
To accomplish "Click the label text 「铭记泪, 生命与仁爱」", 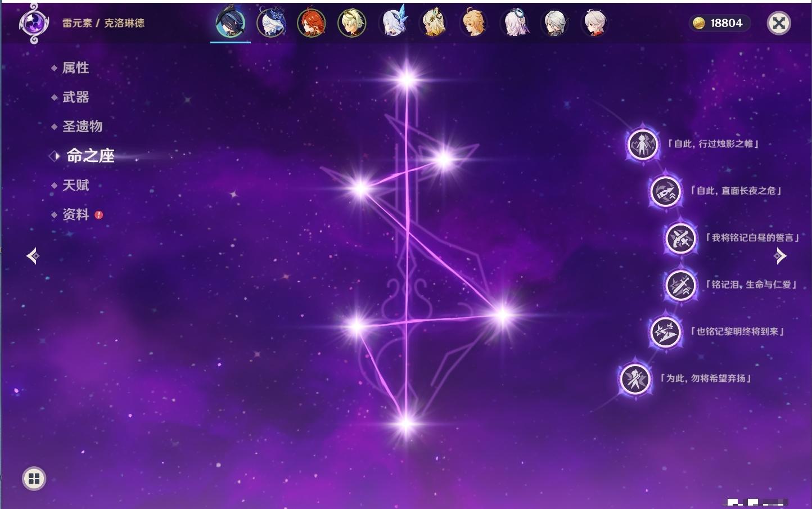I will tap(752, 285).
